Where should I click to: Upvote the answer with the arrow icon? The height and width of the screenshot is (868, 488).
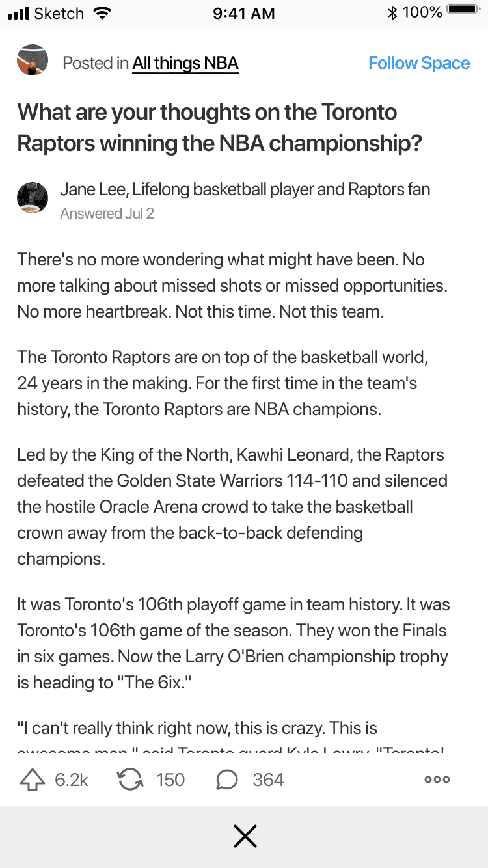(33, 780)
